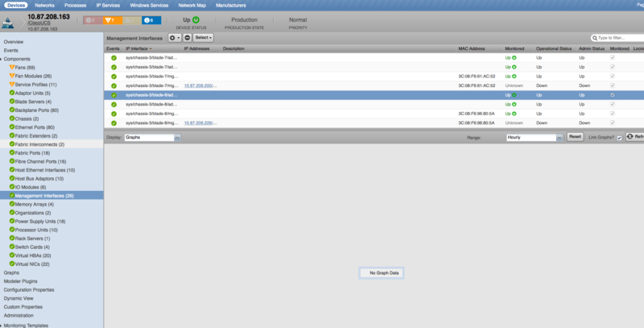Click the MAC Address column header

472,48
